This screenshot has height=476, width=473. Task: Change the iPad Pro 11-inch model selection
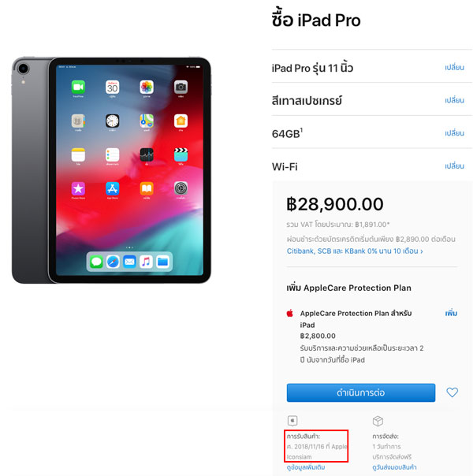tap(454, 68)
